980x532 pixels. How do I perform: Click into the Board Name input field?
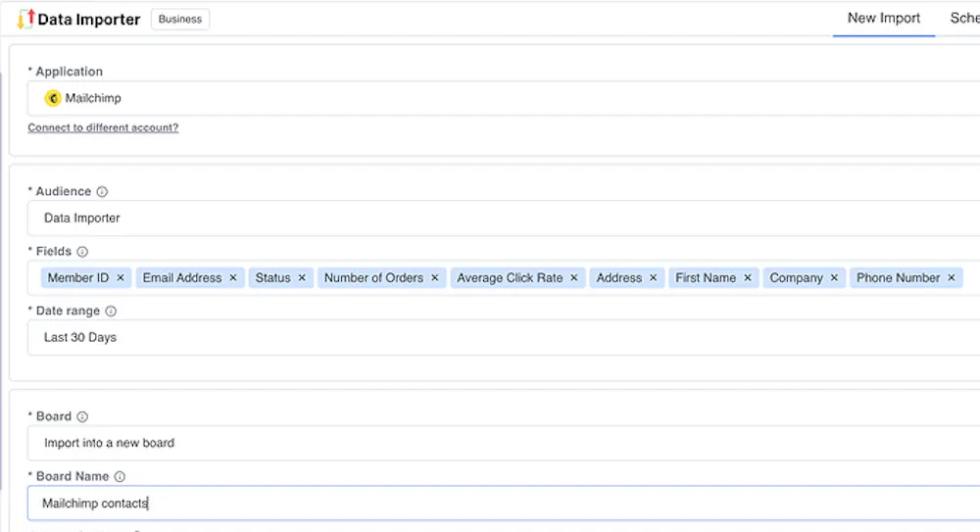click(x=504, y=504)
